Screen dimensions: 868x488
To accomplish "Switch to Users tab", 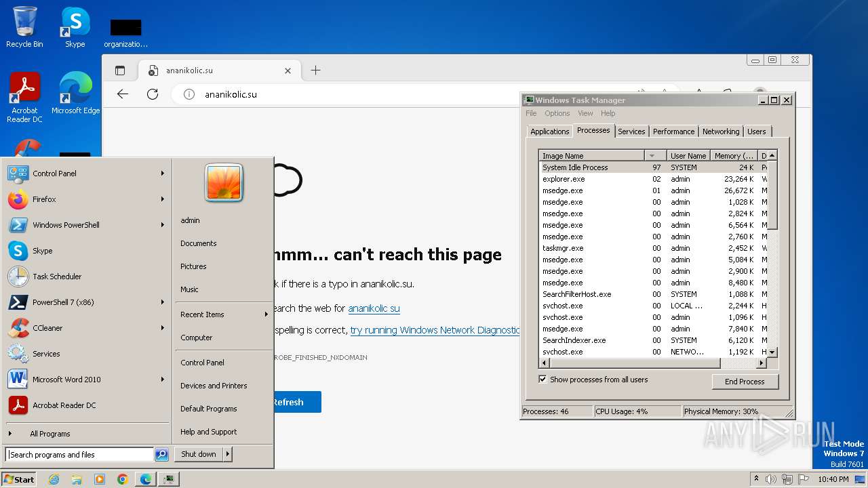I will [757, 131].
